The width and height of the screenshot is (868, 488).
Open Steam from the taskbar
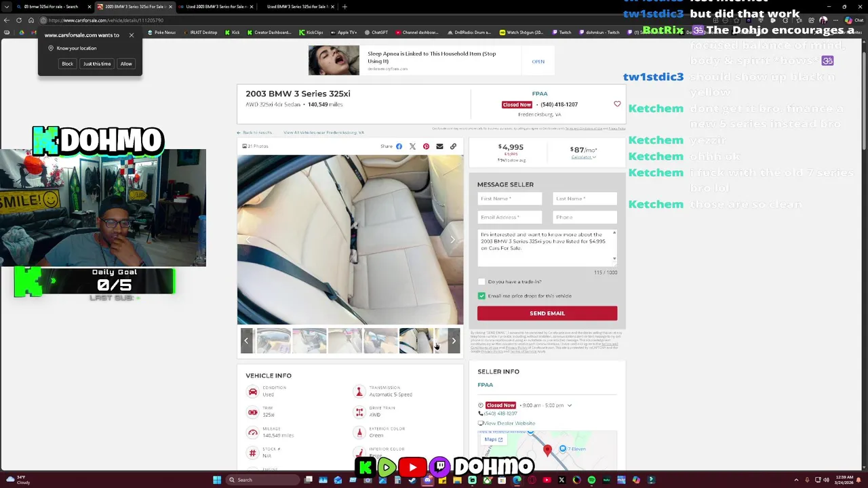(412, 480)
